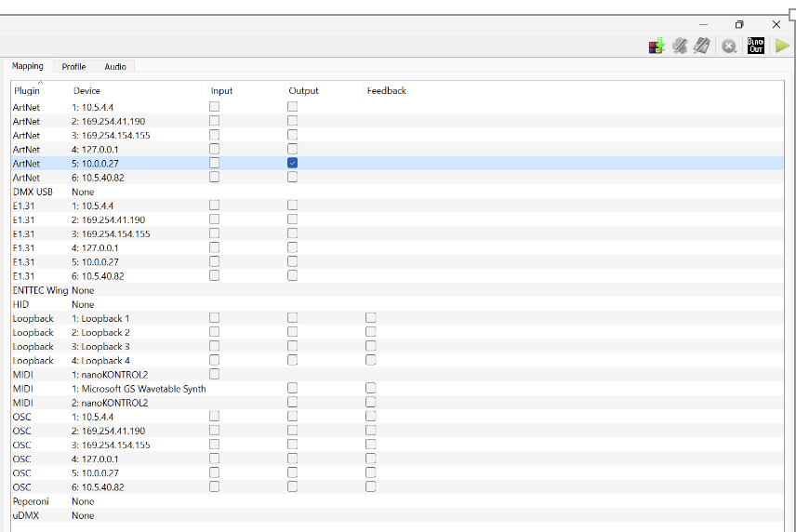The height and width of the screenshot is (532, 796).
Task: Enable Input for ArtNet 4: 127.0.0.1
Action: tap(214, 149)
